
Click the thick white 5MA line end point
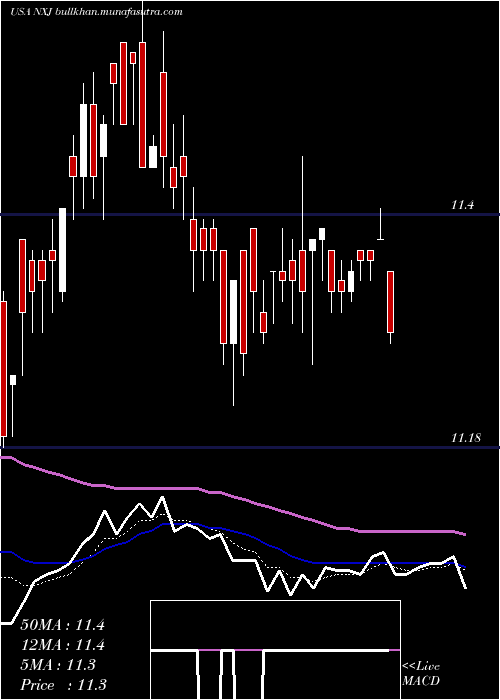coord(465,588)
